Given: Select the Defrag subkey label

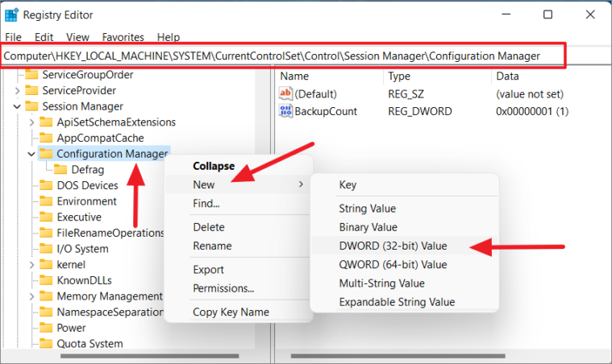Looking at the screenshot, I should [88, 170].
